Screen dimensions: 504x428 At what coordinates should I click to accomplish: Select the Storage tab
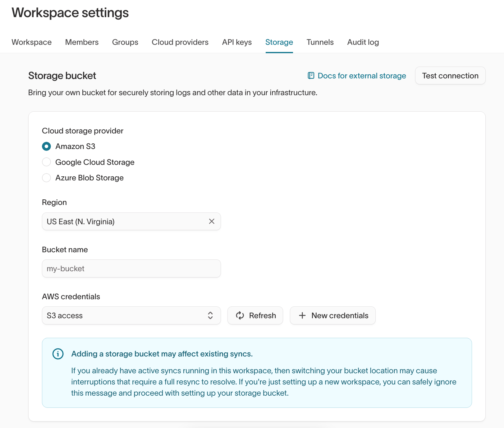click(x=279, y=42)
